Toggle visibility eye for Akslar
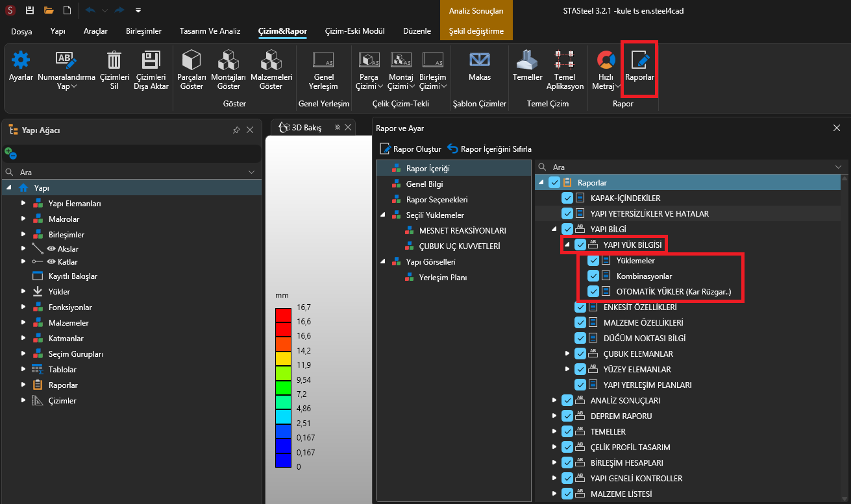The width and height of the screenshot is (851, 504). pyautogui.click(x=51, y=249)
